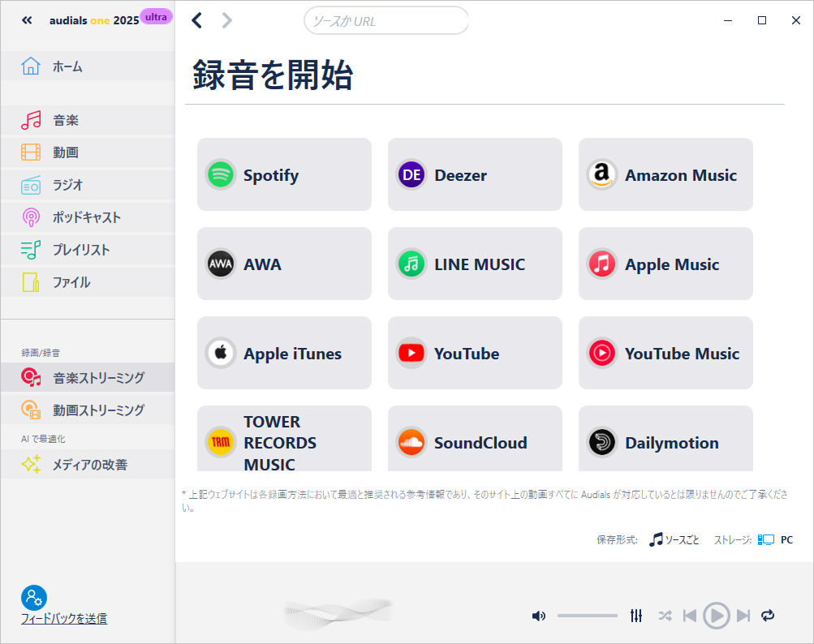Viewport: 814px width, 644px height.
Task: Open the 音楽 section
Action: 88,120
